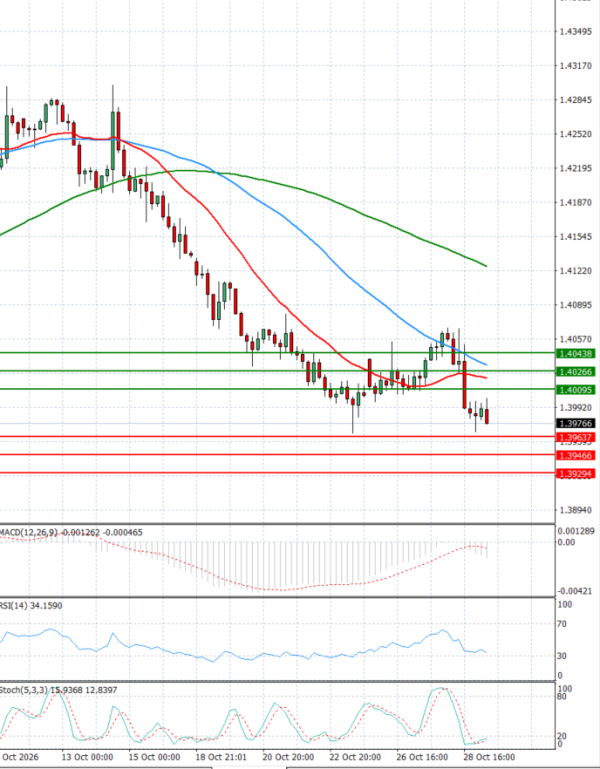This screenshot has height=769, width=600.
Task: Click the 1.43495 price scale value
Action: 575,31
